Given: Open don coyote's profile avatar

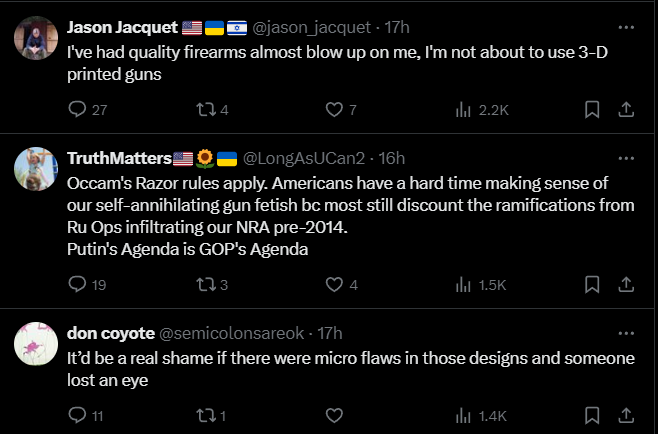Looking at the screenshot, I should tap(36, 344).
